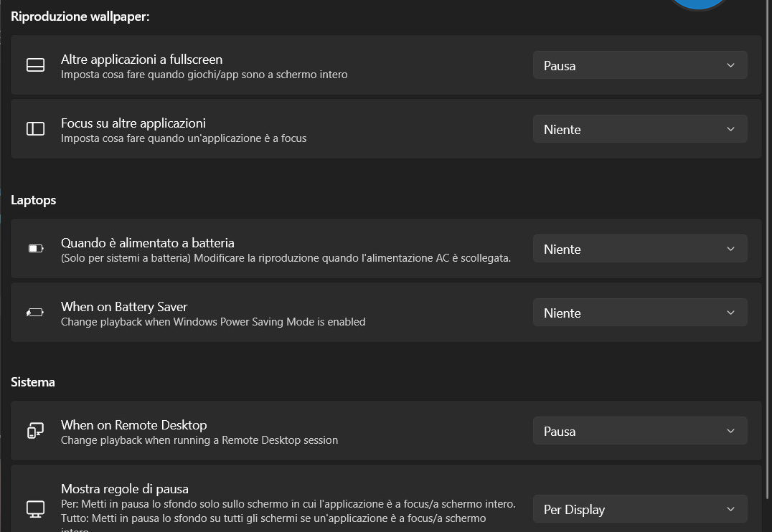This screenshot has width=772, height=532.
Task: Select the 'Altre applicazioni a fullscreen' title
Action: (x=141, y=60)
